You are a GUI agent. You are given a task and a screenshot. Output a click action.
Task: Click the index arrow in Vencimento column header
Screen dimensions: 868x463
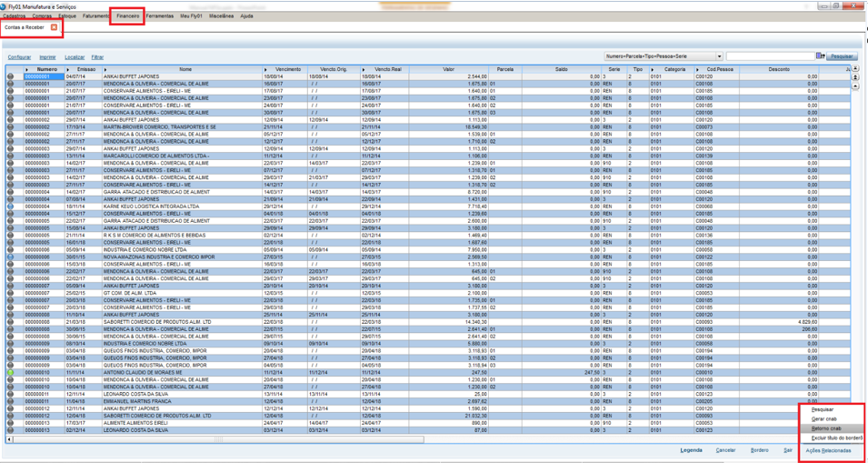tap(265, 69)
